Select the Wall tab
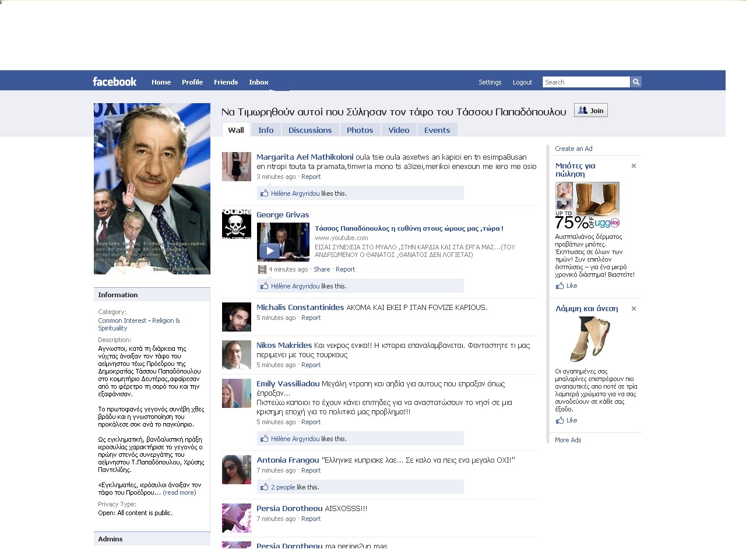This screenshot has height=560, width=746. (x=236, y=130)
